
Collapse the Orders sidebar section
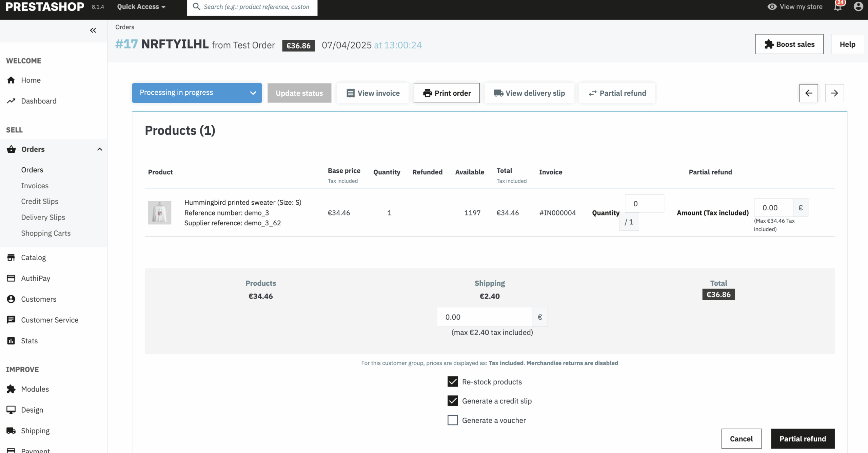click(99, 149)
